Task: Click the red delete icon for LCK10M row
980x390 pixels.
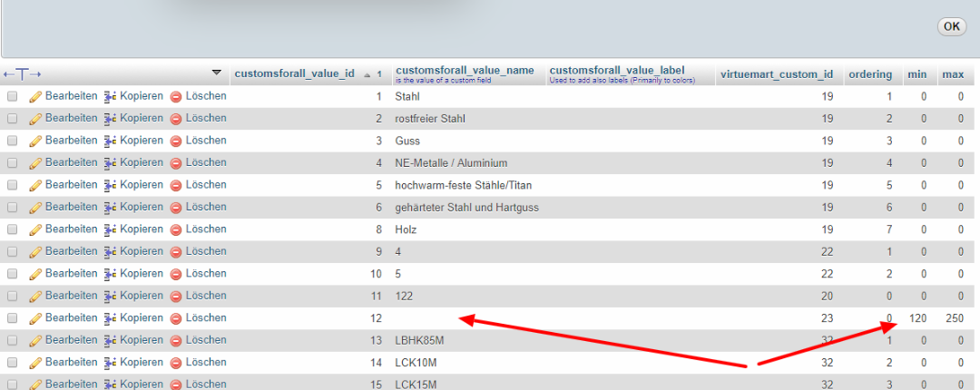Action: pos(176,363)
